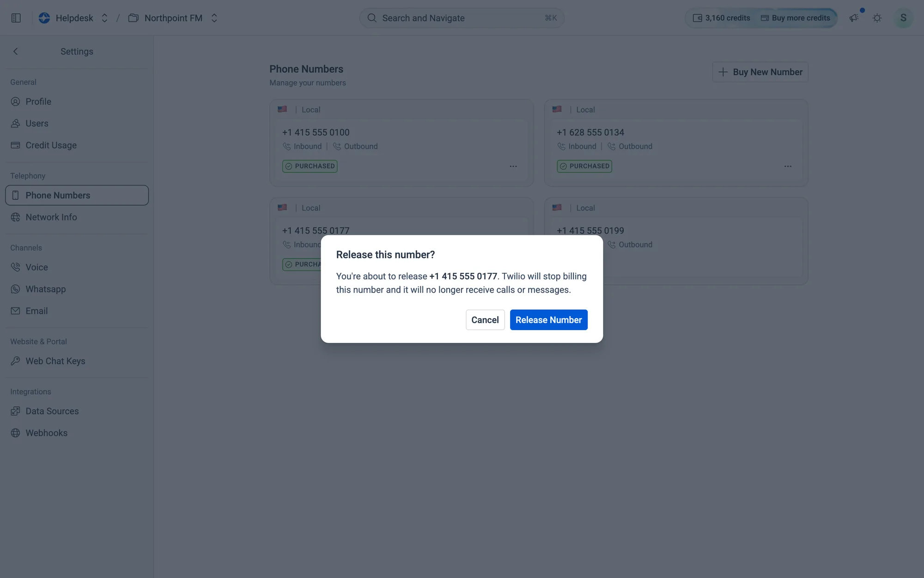Go back from Settings using chevron
Viewport: 924px width, 578px height.
coord(16,51)
